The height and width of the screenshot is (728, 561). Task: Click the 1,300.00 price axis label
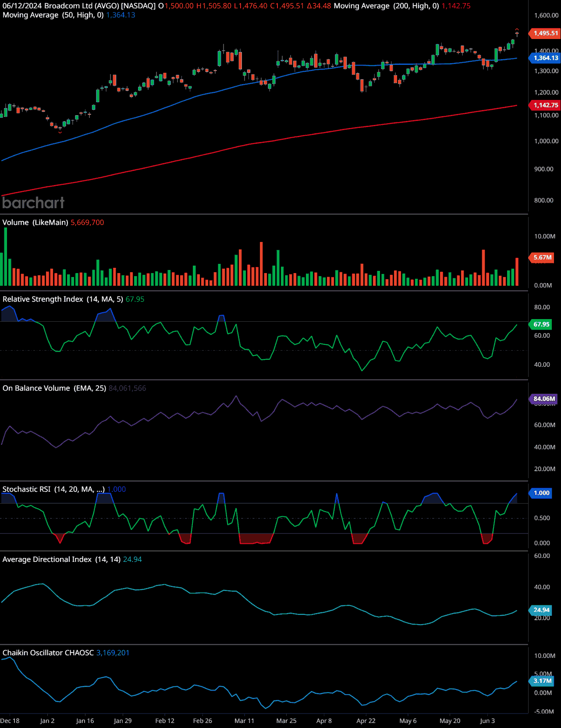click(x=546, y=71)
